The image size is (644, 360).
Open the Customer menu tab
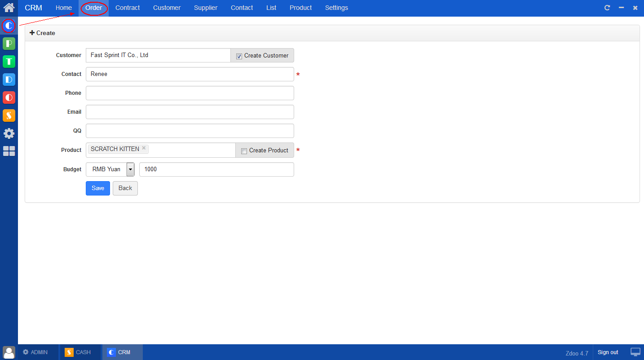coord(167,8)
